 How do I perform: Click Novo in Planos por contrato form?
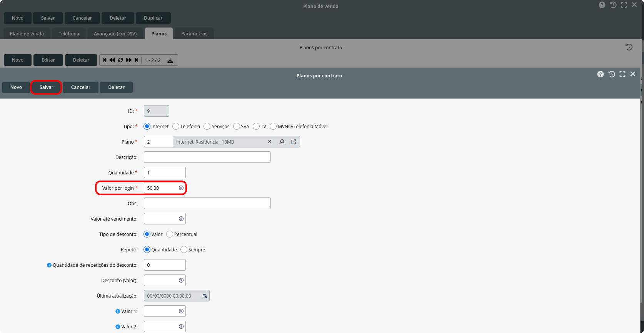(16, 87)
